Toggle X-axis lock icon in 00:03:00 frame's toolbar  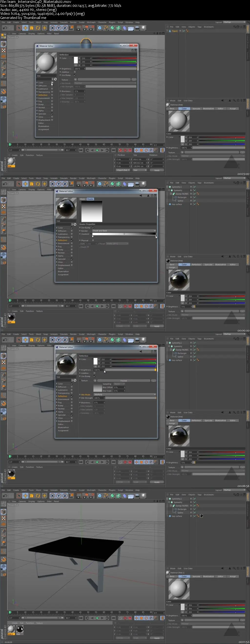(52, 28)
